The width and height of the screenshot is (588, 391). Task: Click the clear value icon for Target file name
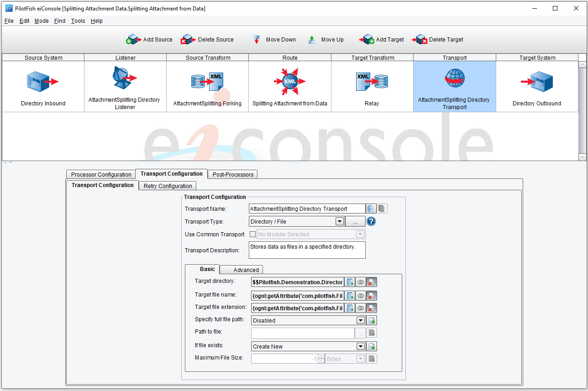pos(372,295)
